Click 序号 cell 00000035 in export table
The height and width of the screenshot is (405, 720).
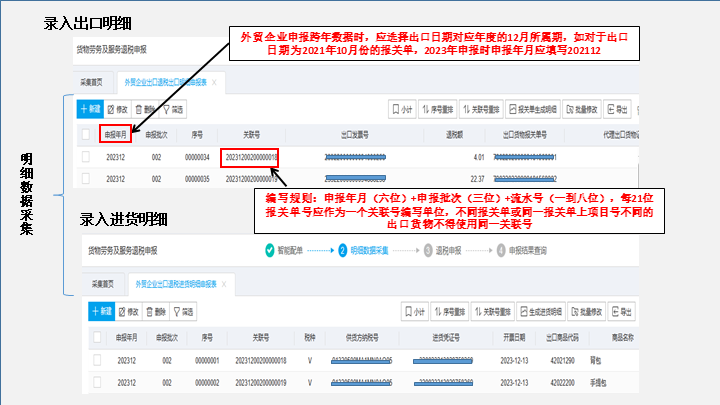coord(197,179)
